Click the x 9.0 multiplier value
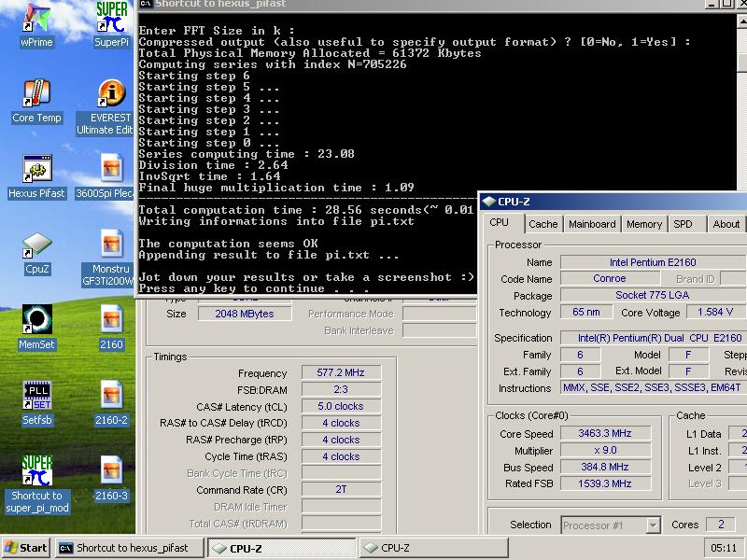This screenshot has width=747, height=560. pos(605,451)
